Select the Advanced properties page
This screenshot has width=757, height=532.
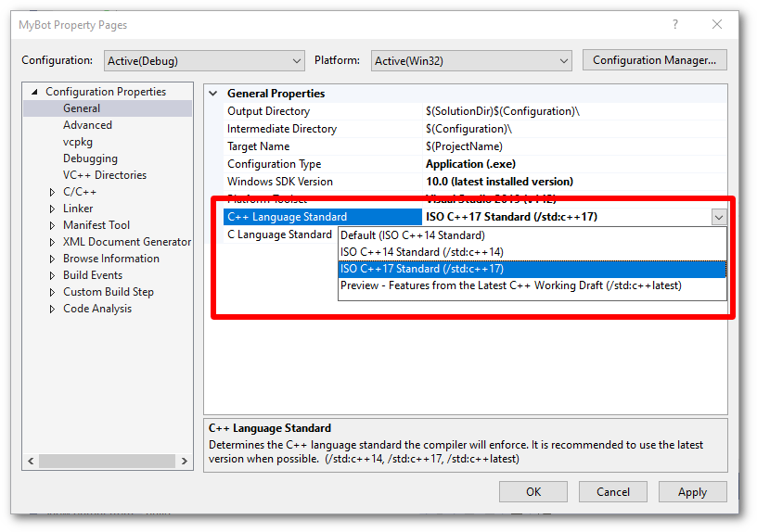(87, 125)
